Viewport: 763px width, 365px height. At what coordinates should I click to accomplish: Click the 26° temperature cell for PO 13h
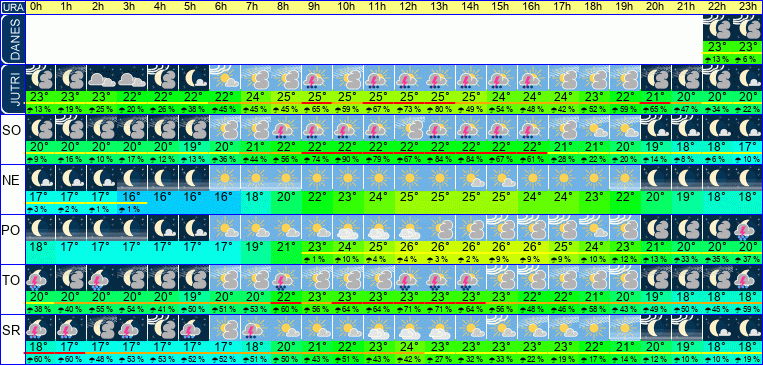[x=440, y=246]
